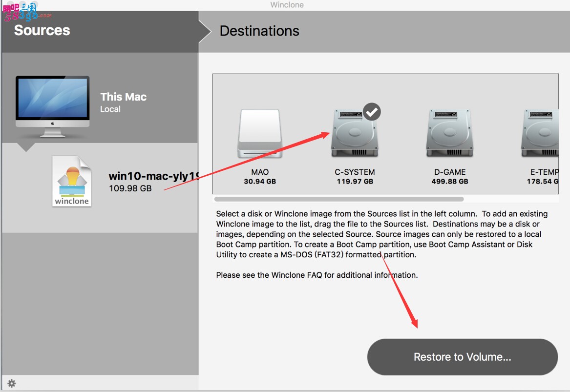Click Restore to Volume button
The image size is (570, 392).
pyautogui.click(x=463, y=357)
